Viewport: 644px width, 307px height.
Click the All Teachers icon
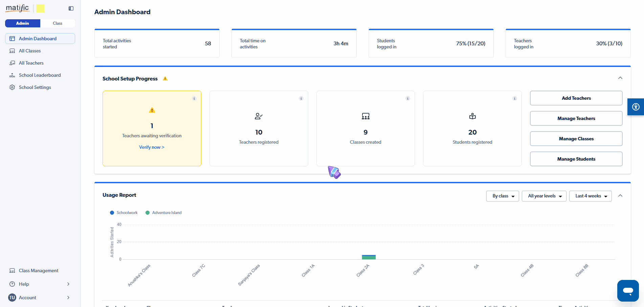(12, 63)
